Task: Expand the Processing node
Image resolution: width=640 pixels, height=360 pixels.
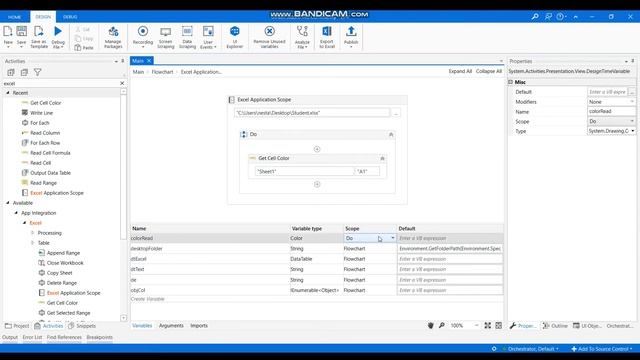Action: click(x=33, y=233)
